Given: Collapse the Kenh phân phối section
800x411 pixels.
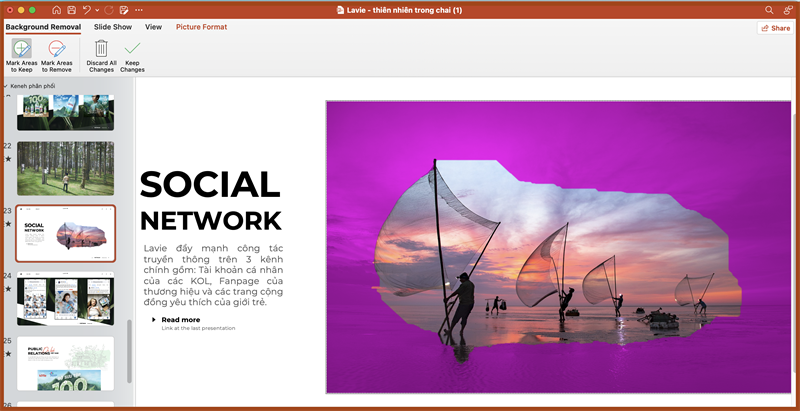Looking at the screenshot, I should [5, 86].
